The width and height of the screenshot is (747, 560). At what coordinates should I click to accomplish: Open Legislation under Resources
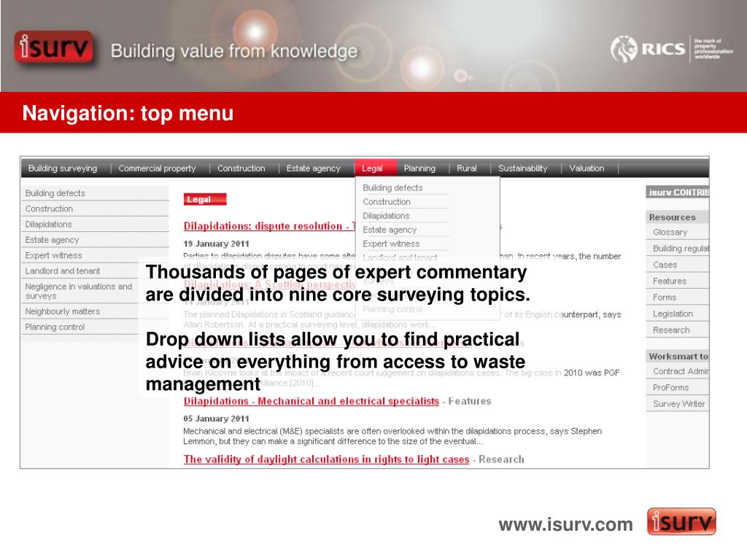click(678, 314)
